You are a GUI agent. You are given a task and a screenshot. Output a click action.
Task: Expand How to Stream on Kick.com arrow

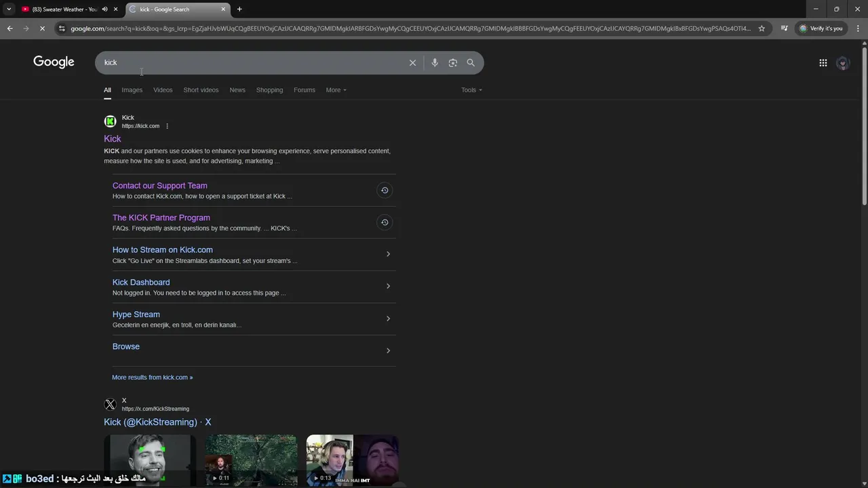[388, 254]
